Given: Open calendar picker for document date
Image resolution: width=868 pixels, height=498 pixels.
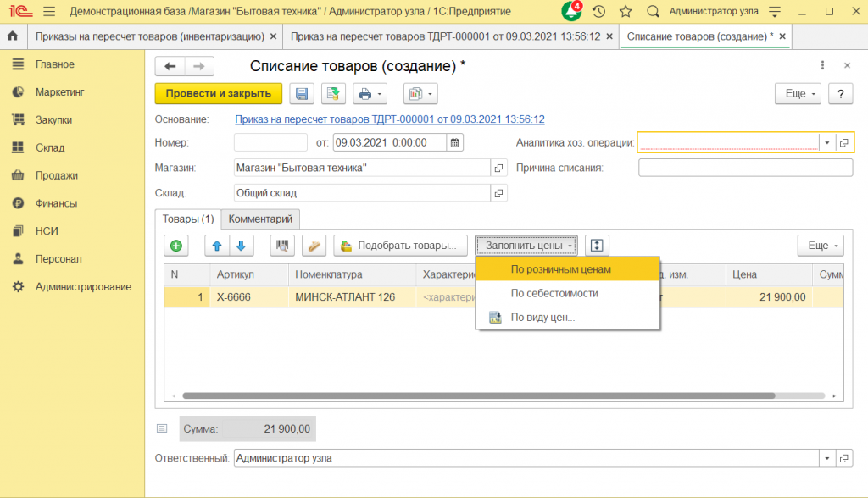Looking at the screenshot, I should (x=454, y=143).
